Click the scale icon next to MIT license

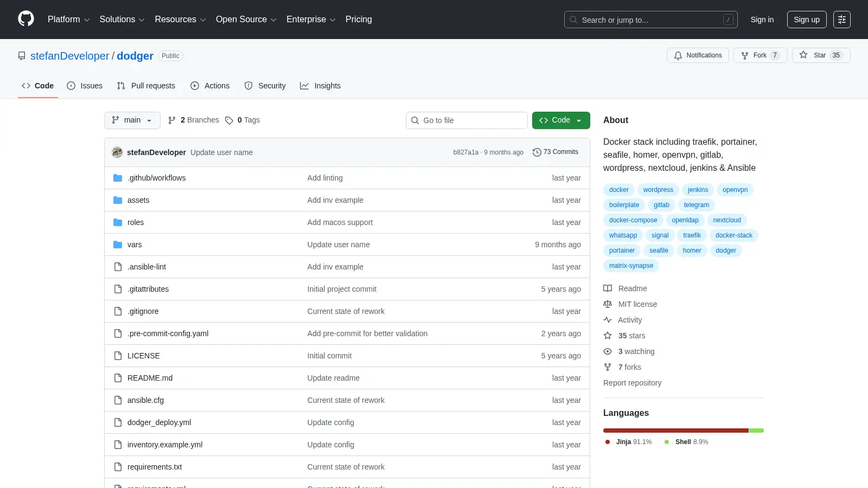tap(608, 304)
